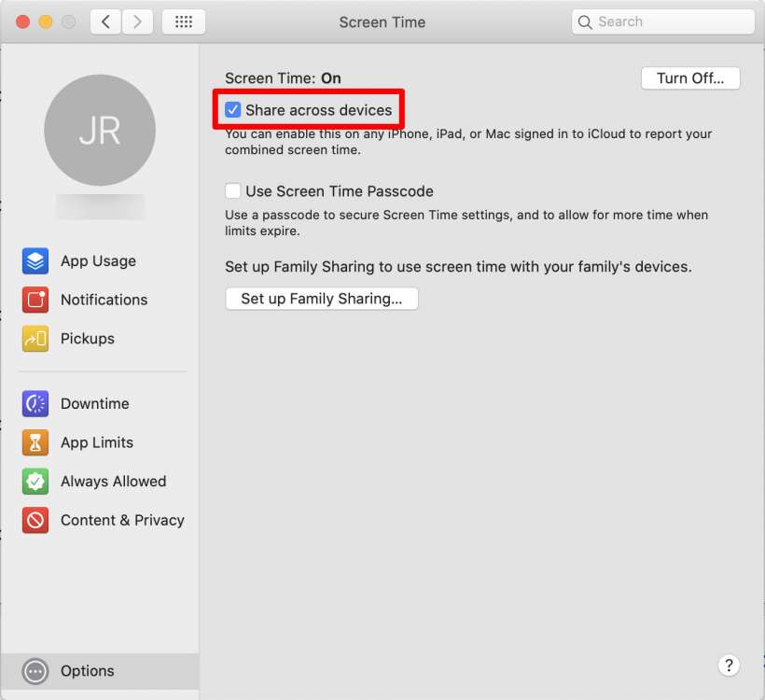Click the magnifier icon in the search field
Viewport: 765px width, 700px height.
tap(585, 22)
